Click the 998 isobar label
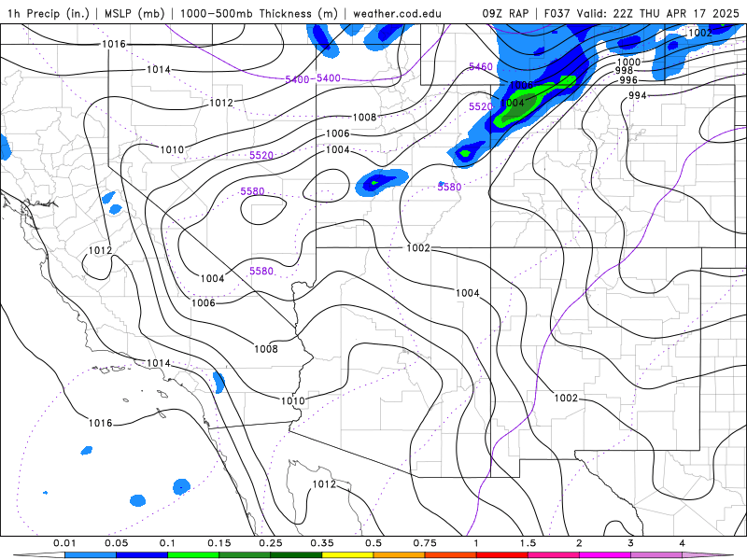Screen dimensions: 747x560 tap(624, 71)
